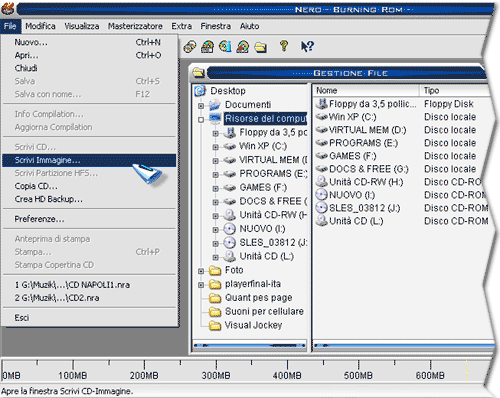
Task: Expand the Documenti tree node
Action: coord(201,106)
